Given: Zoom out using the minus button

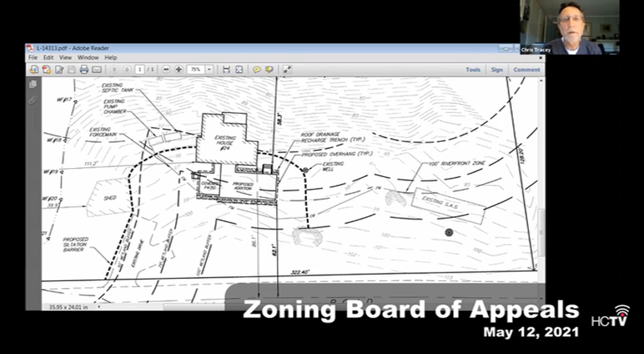Looking at the screenshot, I should [166, 70].
